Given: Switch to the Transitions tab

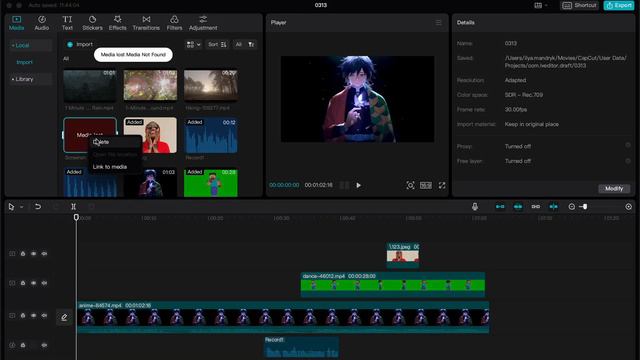Looking at the screenshot, I should click(x=146, y=23).
